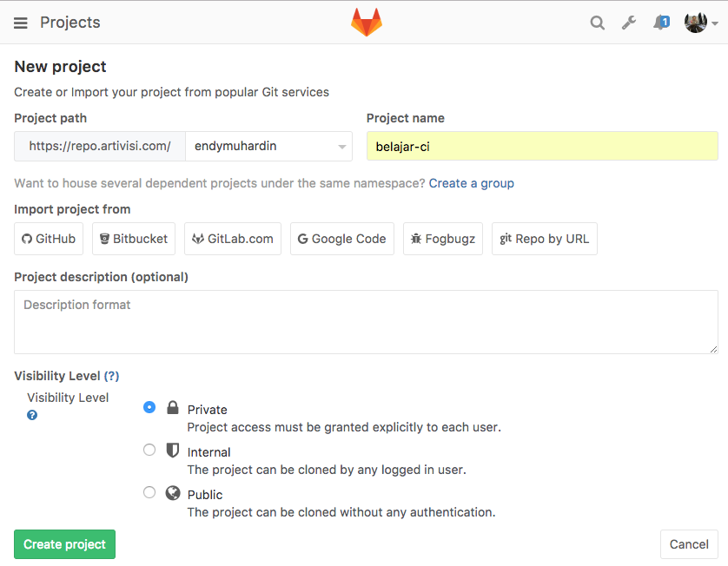The height and width of the screenshot is (566, 728).
Task: Click the New project heading
Action: pyautogui.click(x=60, y=66)
